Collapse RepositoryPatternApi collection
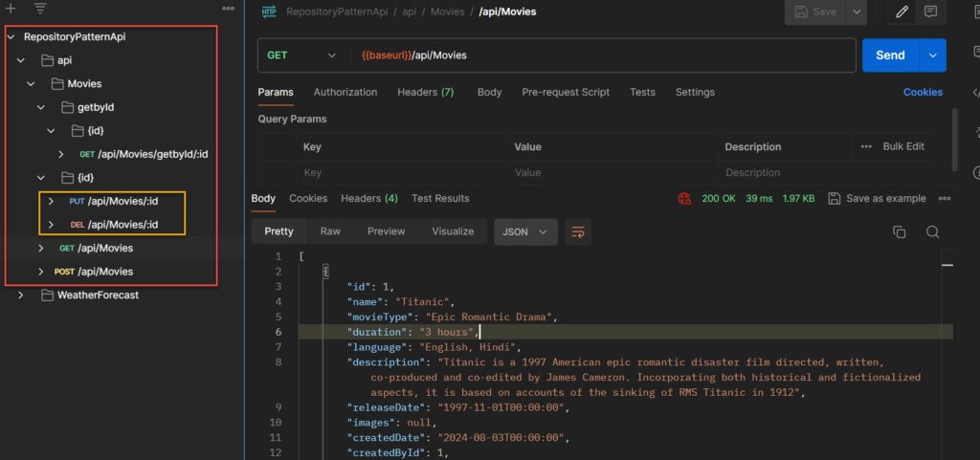This screenshot has height=460, width=980. pos(11,37)
